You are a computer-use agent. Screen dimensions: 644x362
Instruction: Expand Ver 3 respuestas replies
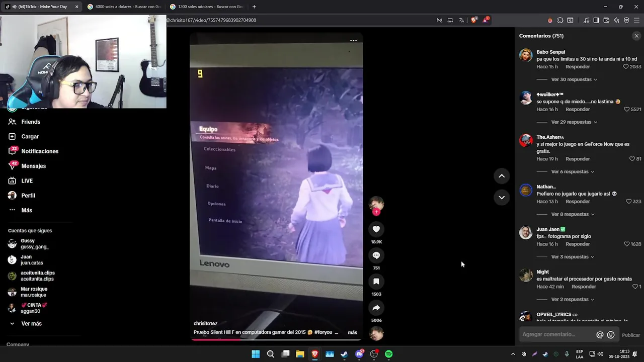(573, 257)
